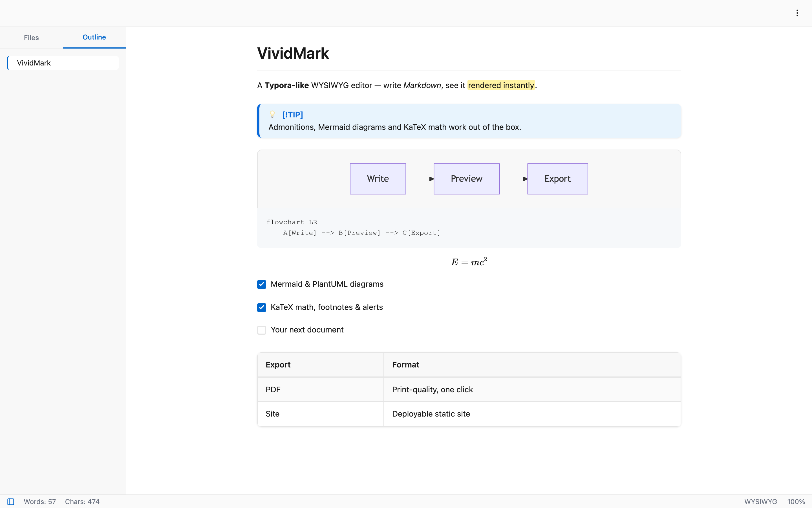
Task: Click the italic Markdown word
Action: click(x=422, y=85)
